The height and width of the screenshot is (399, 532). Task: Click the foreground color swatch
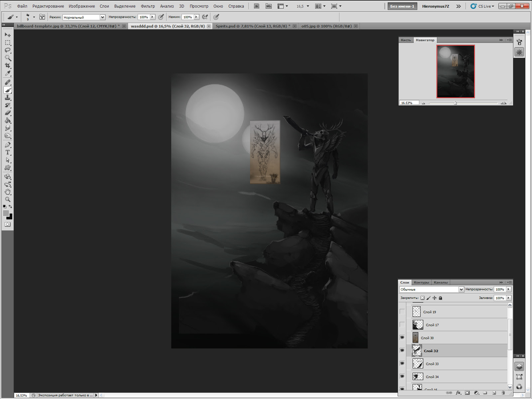point(6,213)
